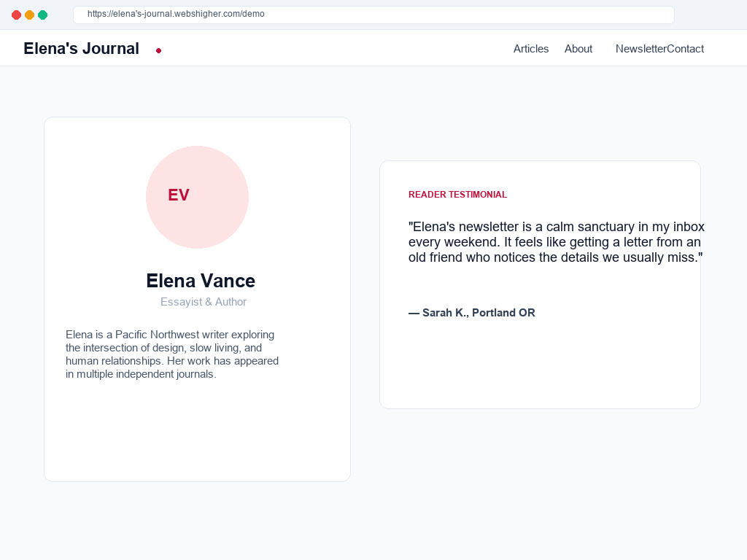This screenshot has width=747, height=560.
Task: Click the red dot beside the logo
Action: click(158, 50)
